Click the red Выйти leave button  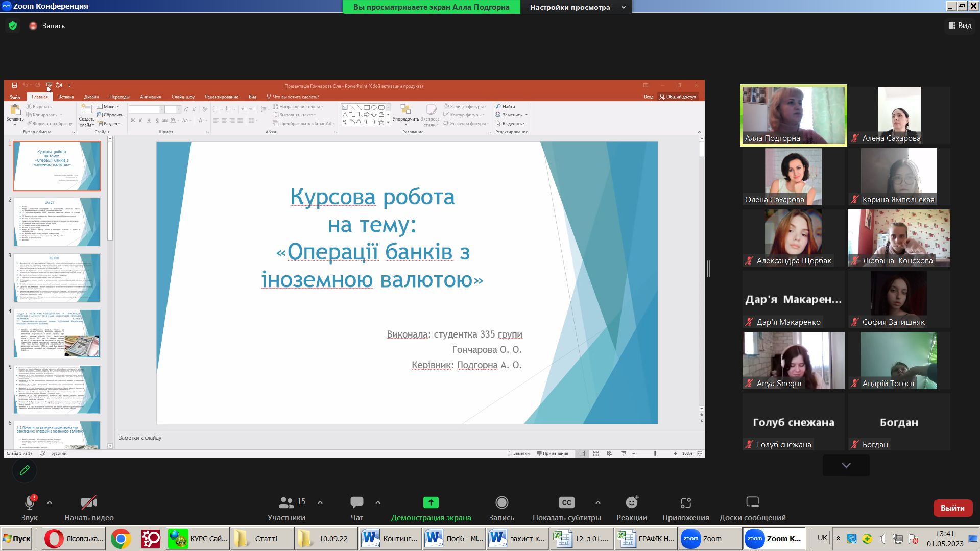click(x=953, y=508)
